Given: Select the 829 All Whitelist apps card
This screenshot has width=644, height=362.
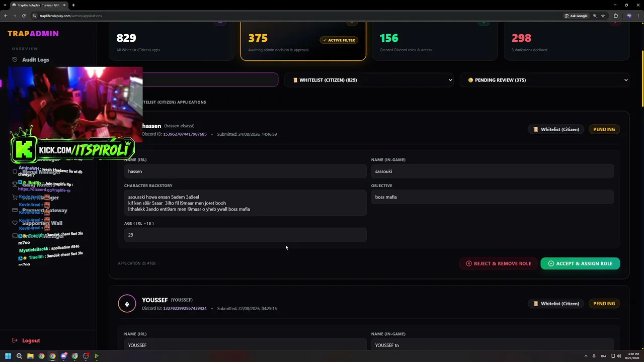Looking at the screenshot, I should click(171, 41).
